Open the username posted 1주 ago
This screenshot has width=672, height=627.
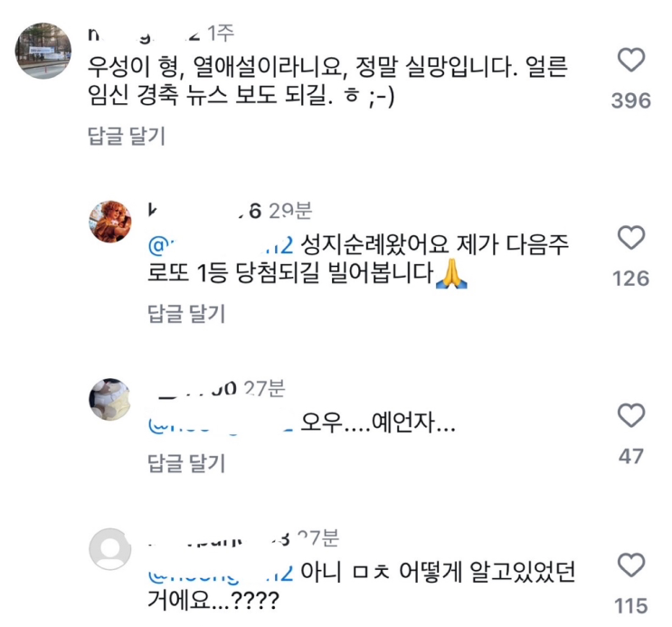(x=145, y=33)
